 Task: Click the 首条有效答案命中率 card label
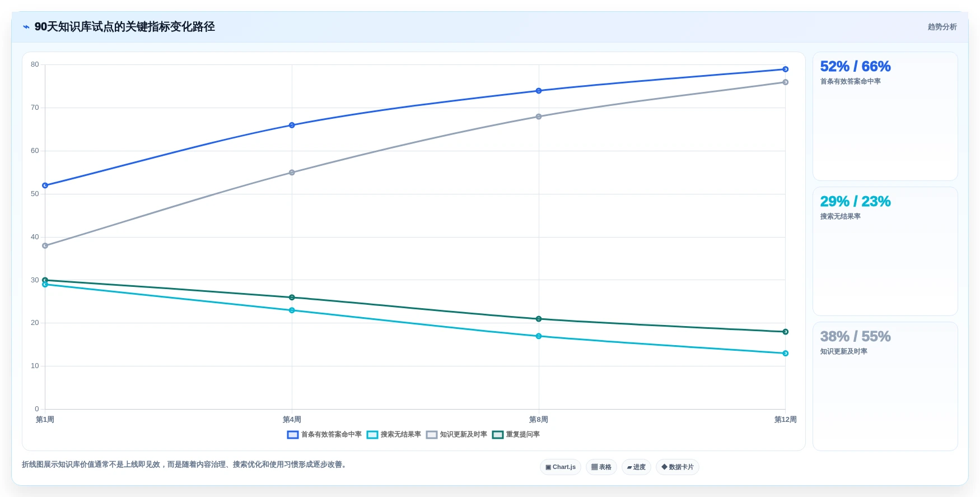point(850,81)
